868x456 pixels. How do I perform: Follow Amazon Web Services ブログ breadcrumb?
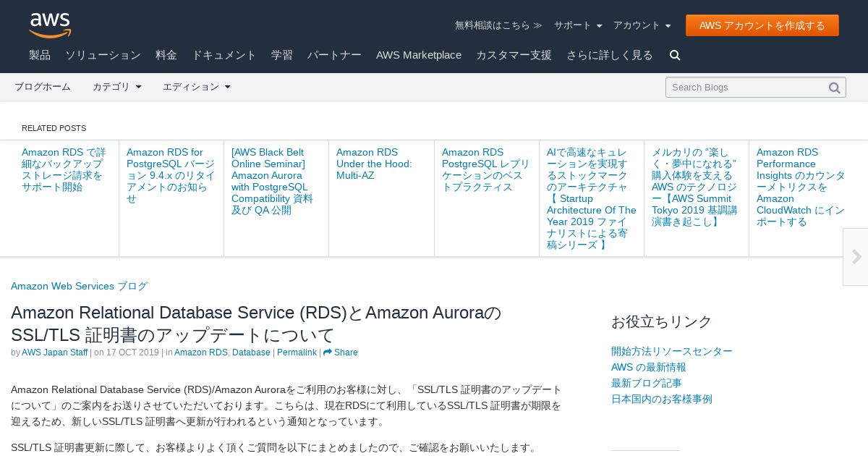click(x=79, y=286)
